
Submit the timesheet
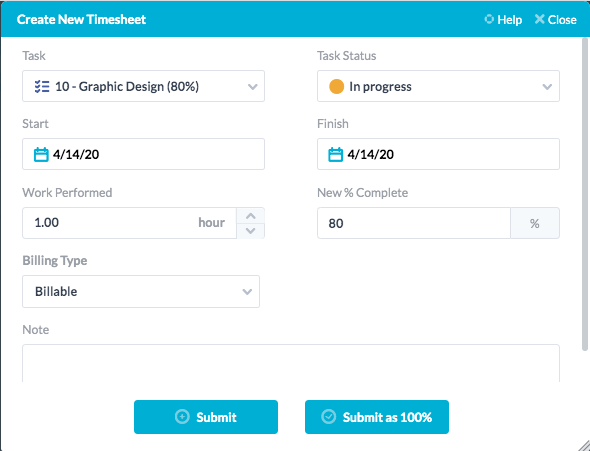pyautogui.click(x=206, y=417)
